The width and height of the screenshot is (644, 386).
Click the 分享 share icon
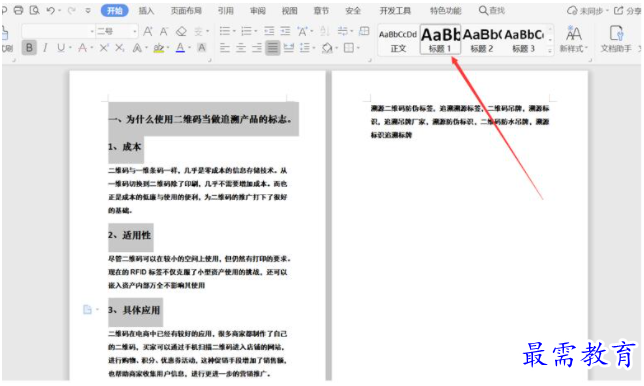[x=619, y=11]
